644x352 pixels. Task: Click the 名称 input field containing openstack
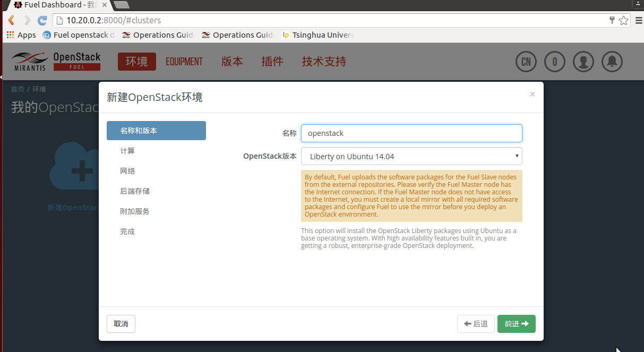[x=411, y=133]
